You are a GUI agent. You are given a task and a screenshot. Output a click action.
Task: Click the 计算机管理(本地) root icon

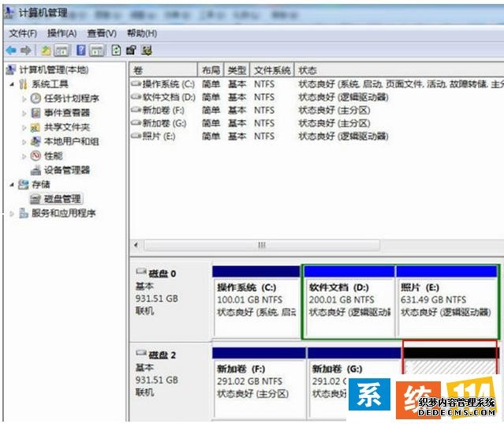[x=11, y=69]
